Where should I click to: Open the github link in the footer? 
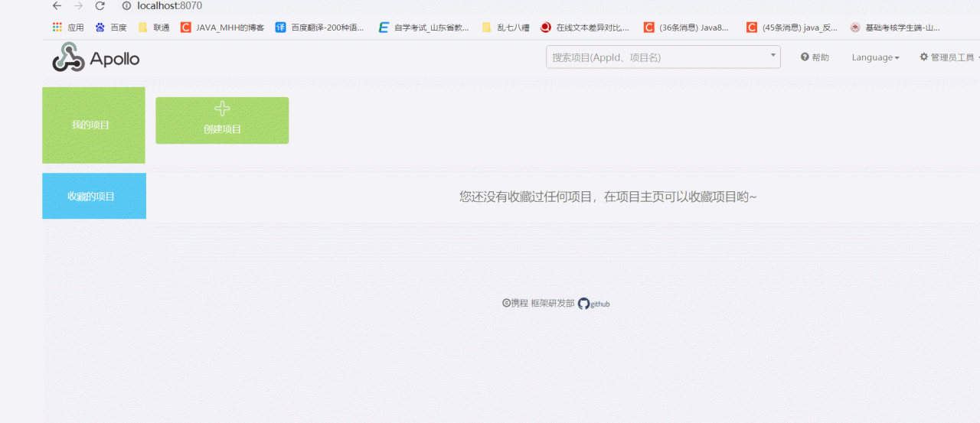(x=594, y=304)
